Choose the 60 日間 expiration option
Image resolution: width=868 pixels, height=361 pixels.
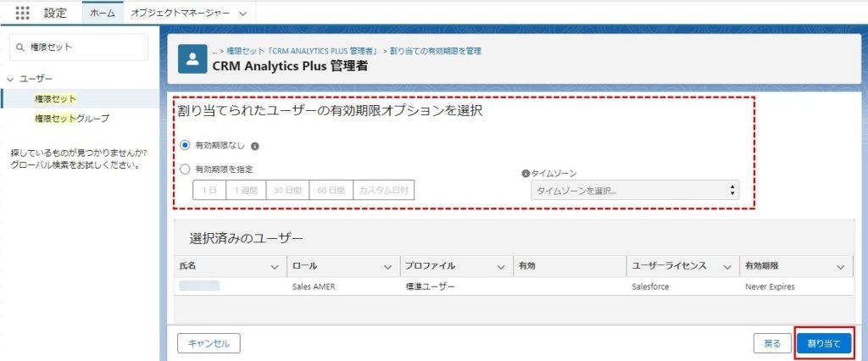331,190
